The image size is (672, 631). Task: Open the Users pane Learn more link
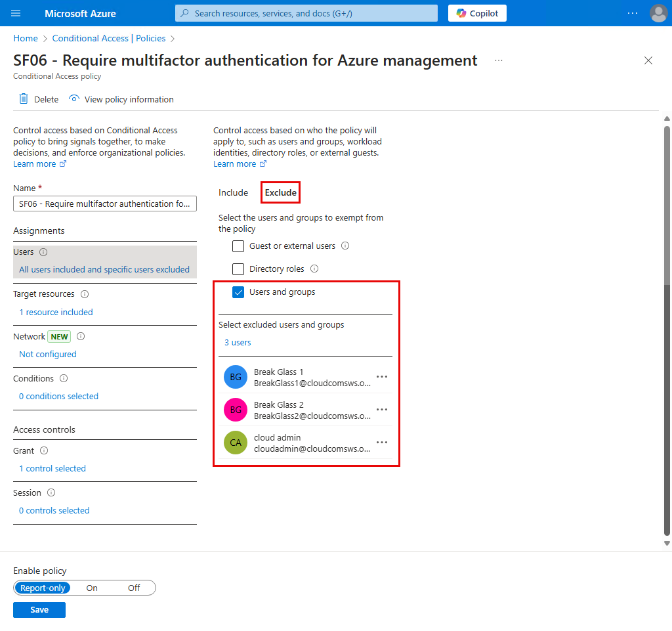tap(240, 163)
